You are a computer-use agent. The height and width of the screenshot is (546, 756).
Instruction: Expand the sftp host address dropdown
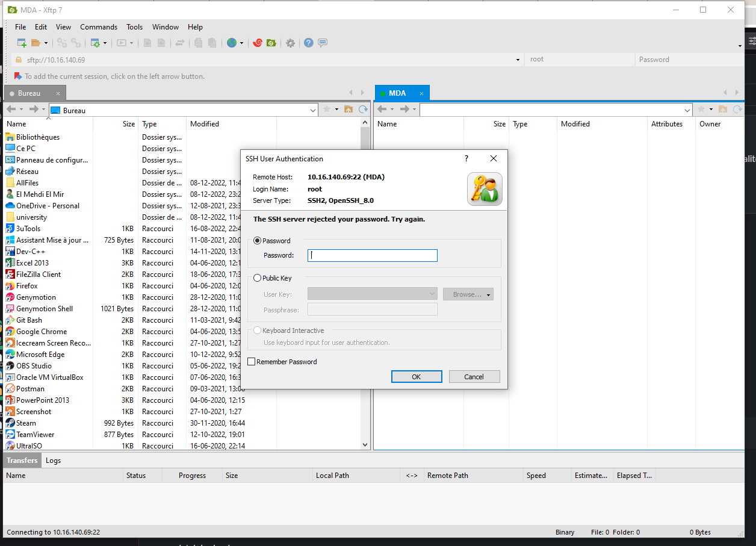tap(518, 60)
